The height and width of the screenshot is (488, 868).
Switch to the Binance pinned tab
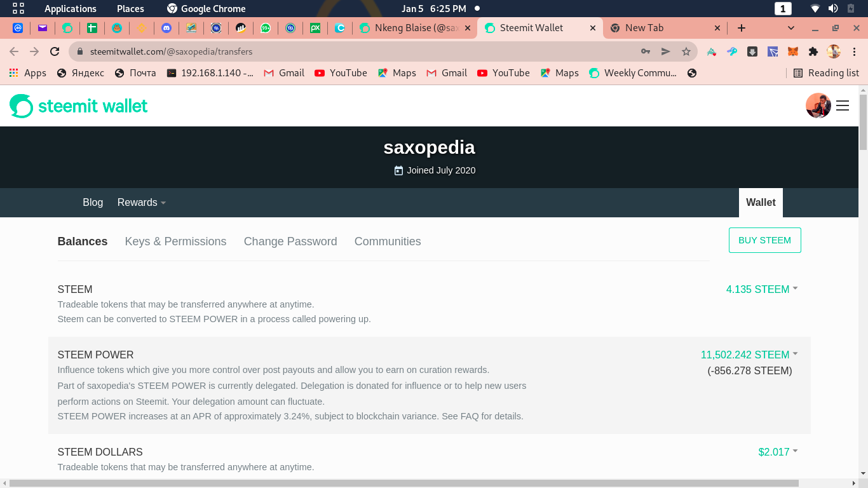tap(142, 28)
